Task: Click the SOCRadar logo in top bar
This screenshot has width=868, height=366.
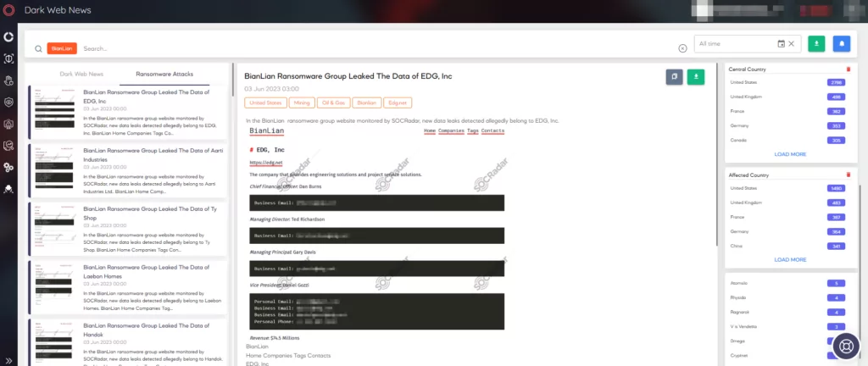Action: click(x=8, y=10)
